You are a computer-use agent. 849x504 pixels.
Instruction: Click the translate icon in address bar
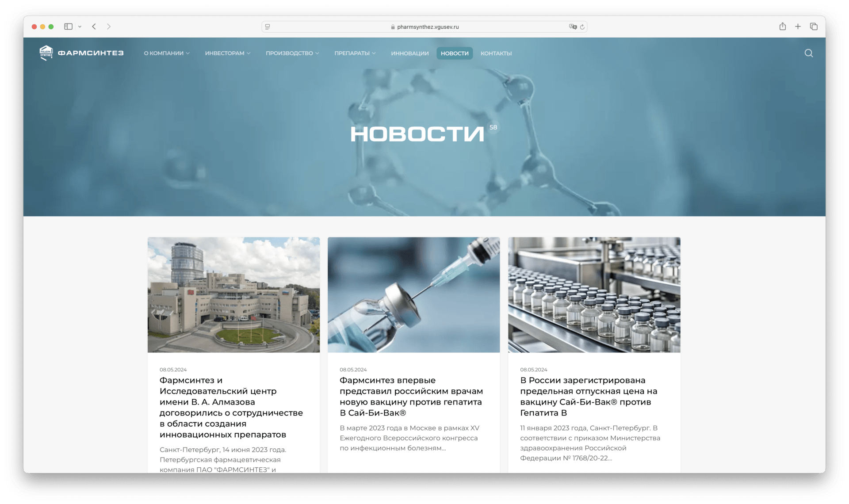[573, 27]
